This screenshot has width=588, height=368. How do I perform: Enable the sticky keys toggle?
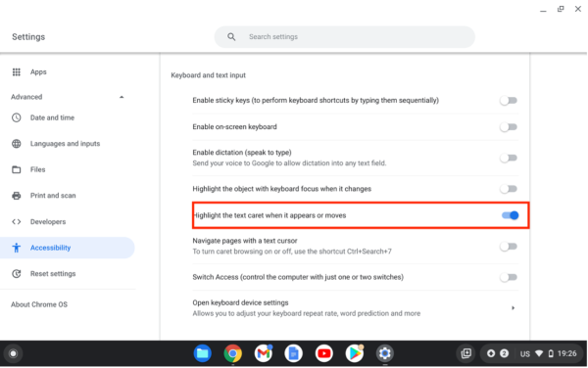tap(509, 101)
